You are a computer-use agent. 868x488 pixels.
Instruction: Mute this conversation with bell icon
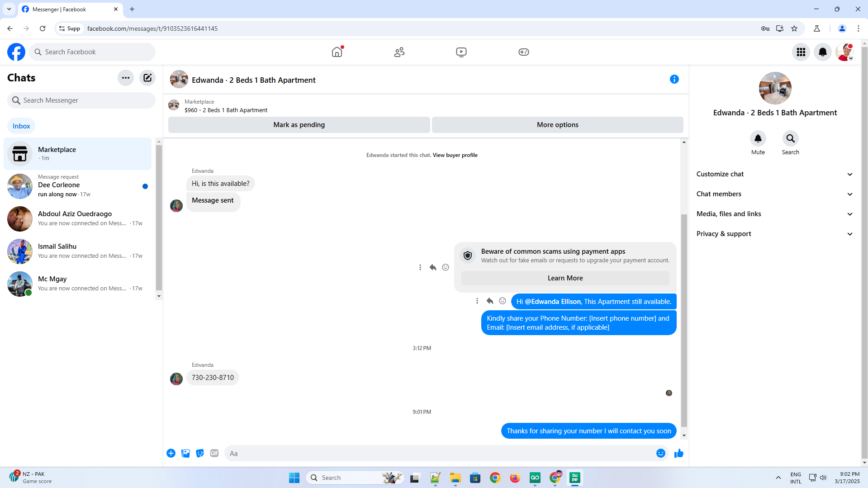tap(758, 138)
